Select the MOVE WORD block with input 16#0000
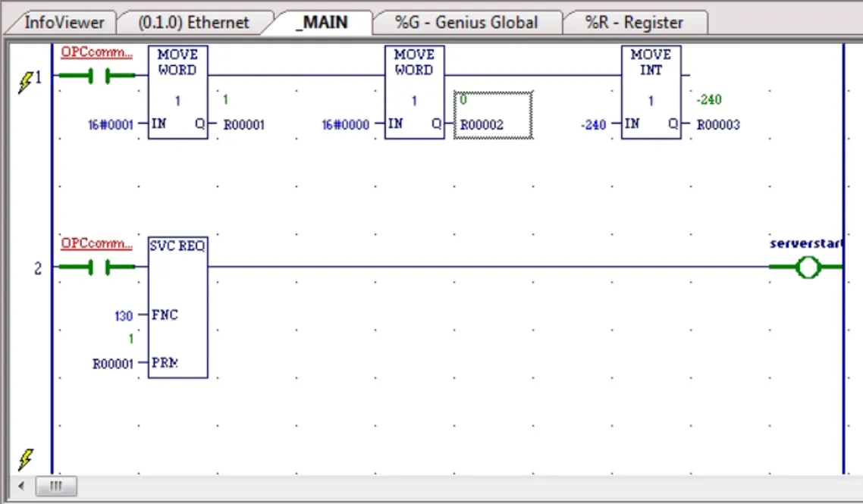Viewport: 863px width, 504px height. [415, 92]
